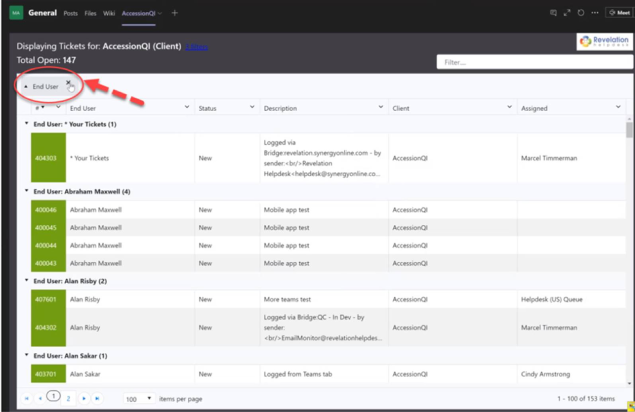
Task: Open the Status column filter dropdown
Action: [252, 107]
